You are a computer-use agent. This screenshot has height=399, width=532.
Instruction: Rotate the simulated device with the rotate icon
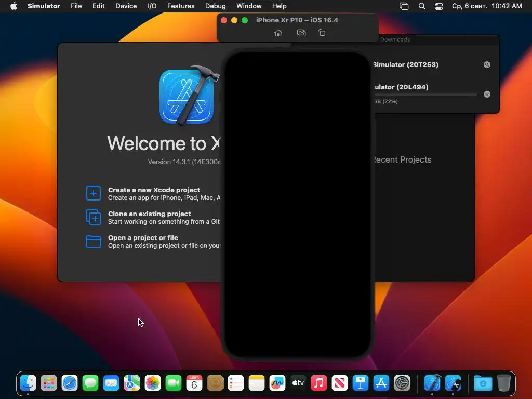(x=322, y=33)
